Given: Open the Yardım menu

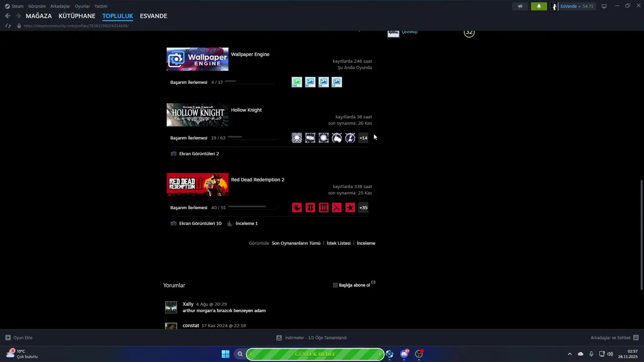Looking at the screenshot, I should pyautogui.click(x=101, y=6).
